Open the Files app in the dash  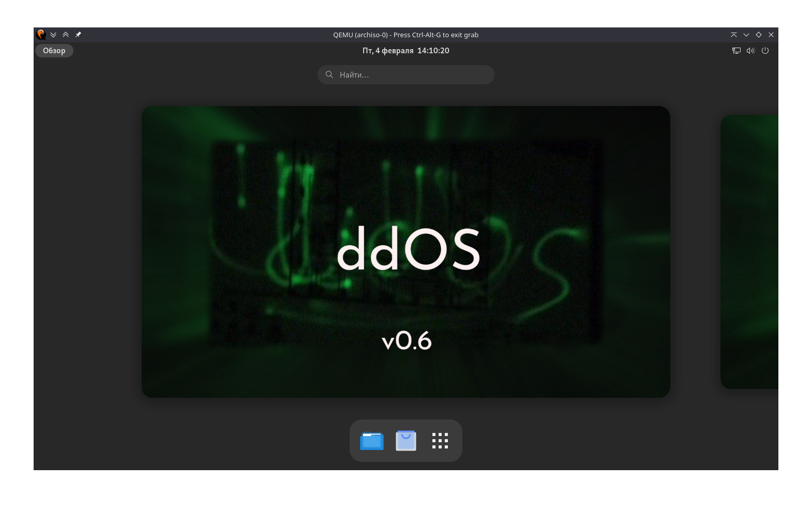pyautogui.click(x=372, y=441)
